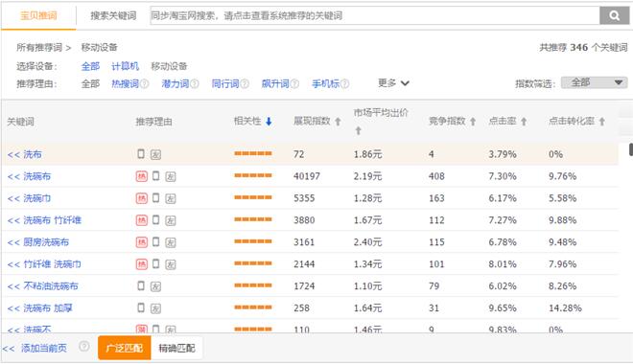633x364 pixels.
Task: Click red 热 badge in 洗碗布 row
Action: pyautogui.click(x=141, y=176)
